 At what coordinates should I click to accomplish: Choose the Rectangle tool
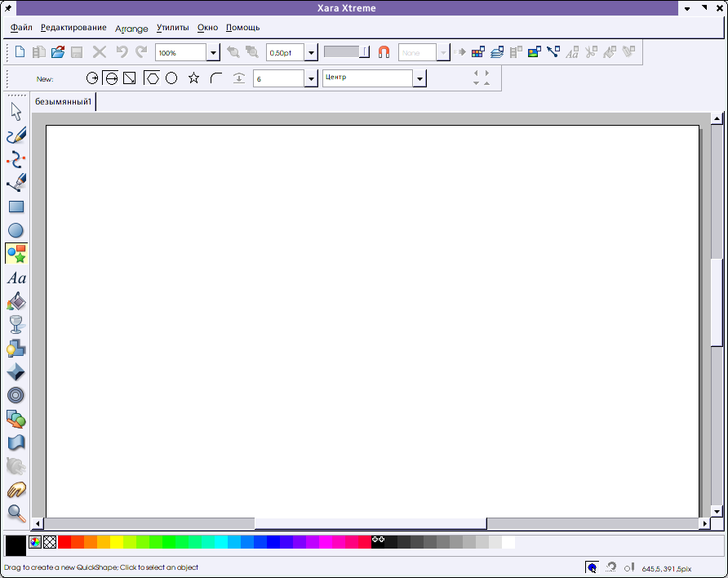[x=16, y=207]
